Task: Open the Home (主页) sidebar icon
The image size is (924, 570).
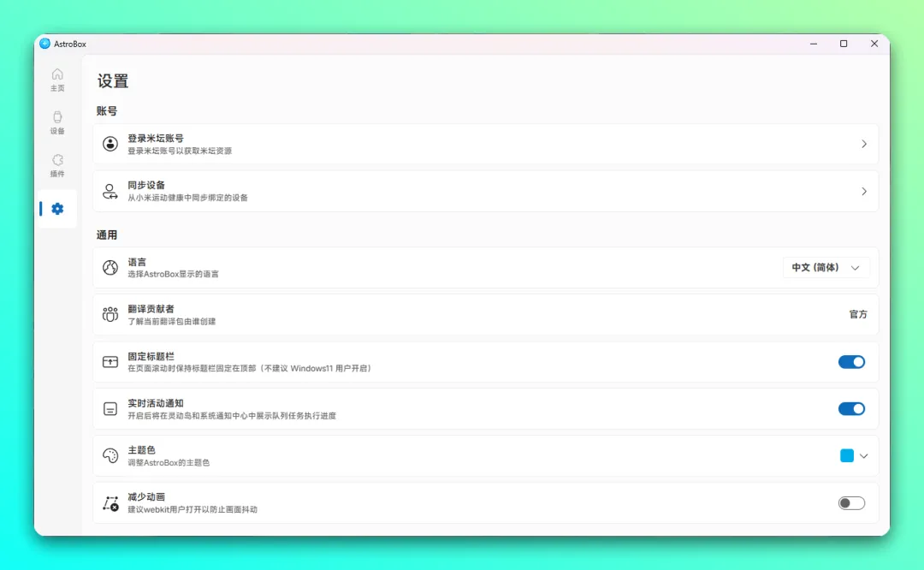Action: click(x=57, y=74)
